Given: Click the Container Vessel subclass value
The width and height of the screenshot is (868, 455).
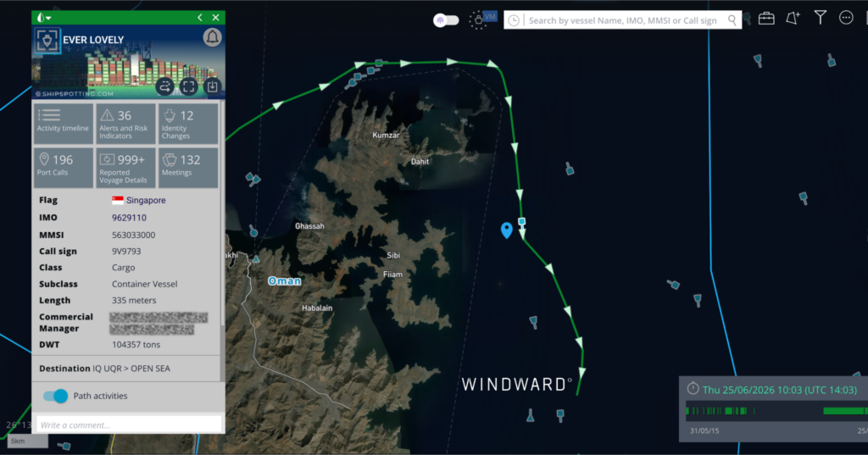Looking at the screenshot, I should [x=144, y=284].
